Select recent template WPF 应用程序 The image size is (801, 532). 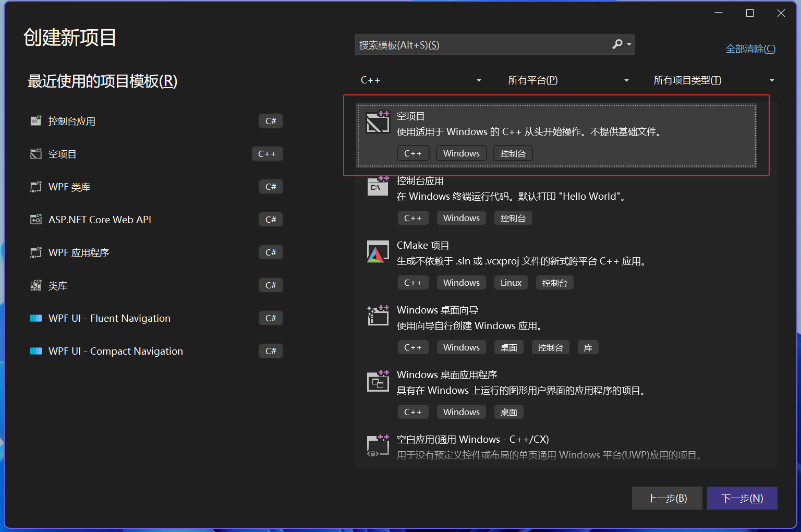[155, 252]
